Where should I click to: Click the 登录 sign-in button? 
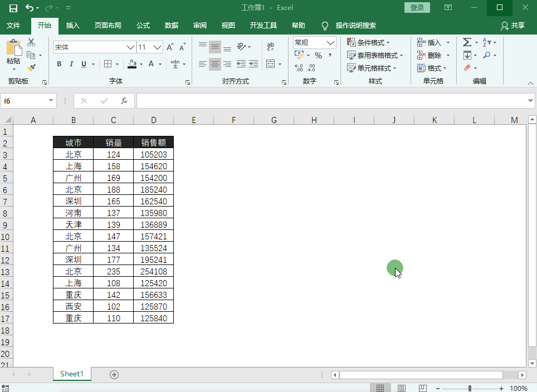(x=417, y=7)
